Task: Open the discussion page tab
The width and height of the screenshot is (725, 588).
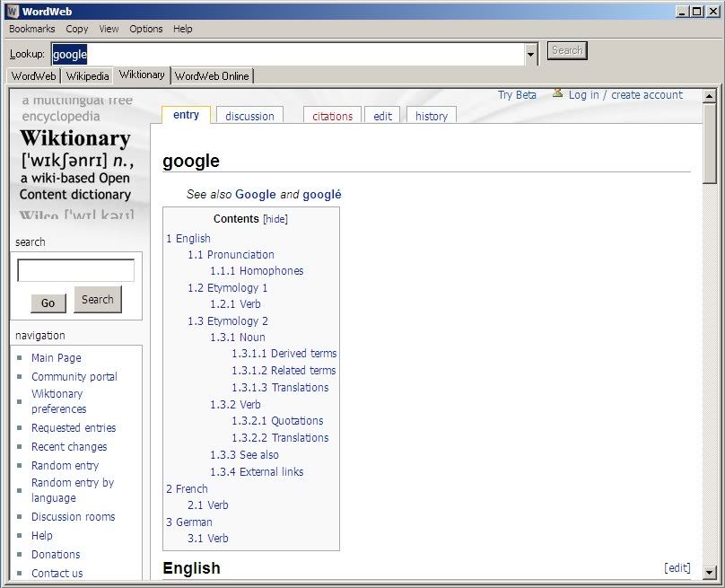Action: coord(249,116)
